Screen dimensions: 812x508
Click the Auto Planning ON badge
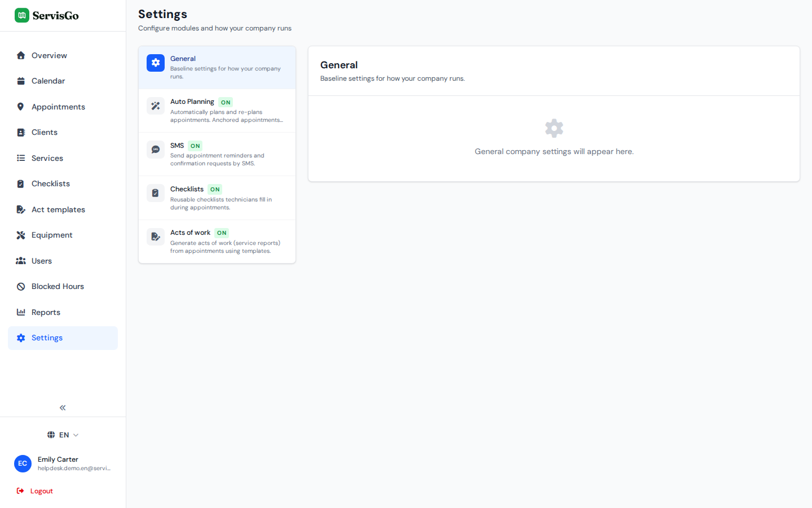coord(226,102)
